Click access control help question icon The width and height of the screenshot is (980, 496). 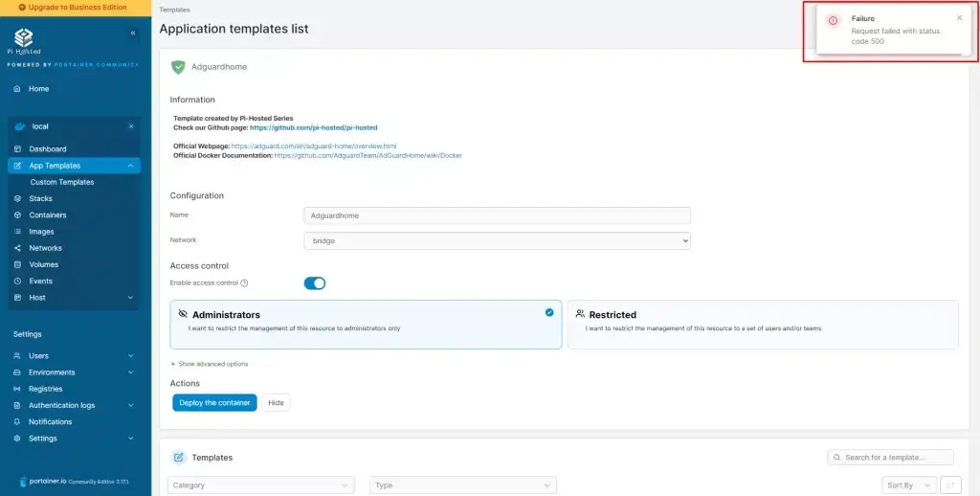point(244,283)
